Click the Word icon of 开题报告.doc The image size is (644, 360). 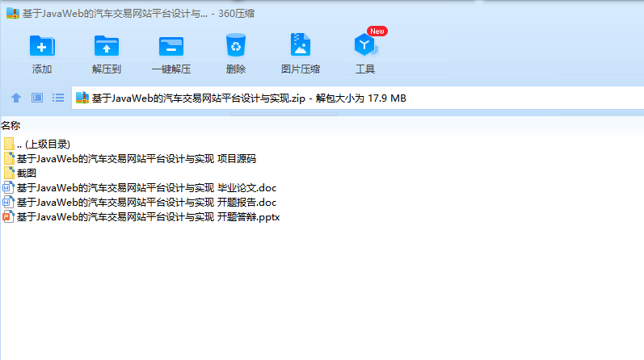click(8, 202)
